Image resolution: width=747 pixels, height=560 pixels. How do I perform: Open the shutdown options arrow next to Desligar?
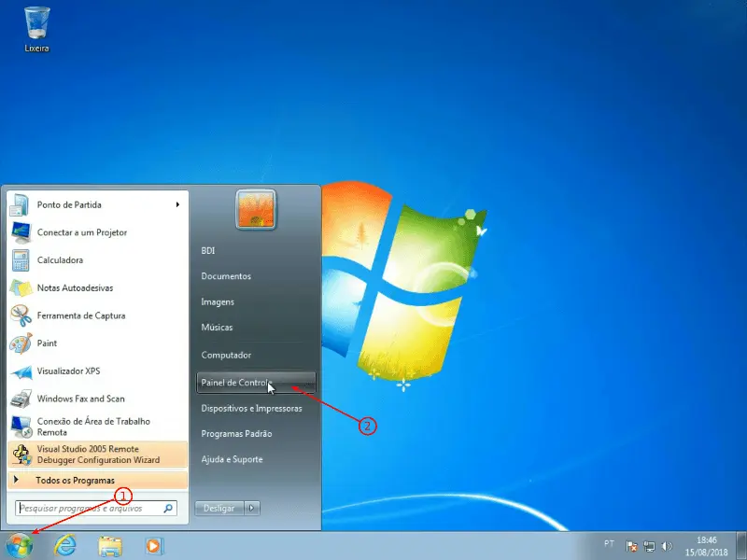point(252,508)
